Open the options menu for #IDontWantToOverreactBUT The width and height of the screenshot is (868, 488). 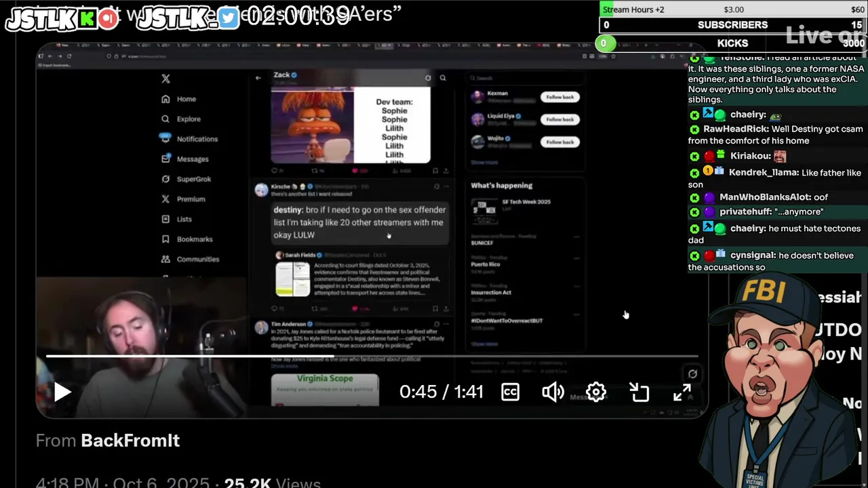pos(576,314)
